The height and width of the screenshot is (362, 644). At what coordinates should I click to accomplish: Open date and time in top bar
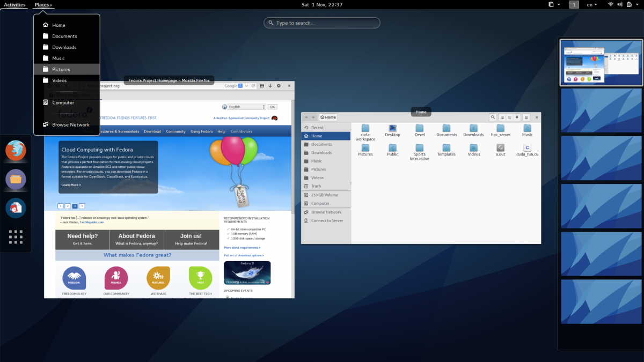point(322,4)
